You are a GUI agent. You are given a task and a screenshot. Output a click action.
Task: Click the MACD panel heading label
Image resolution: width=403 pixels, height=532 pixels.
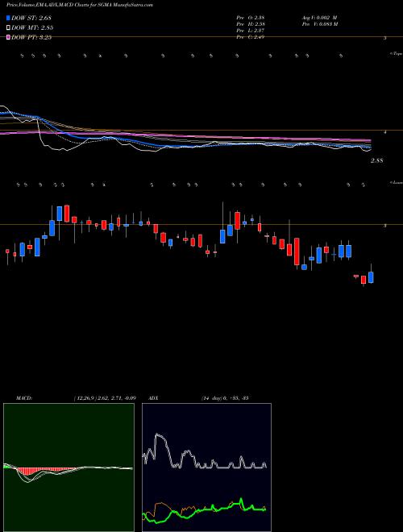coord(23,397)
